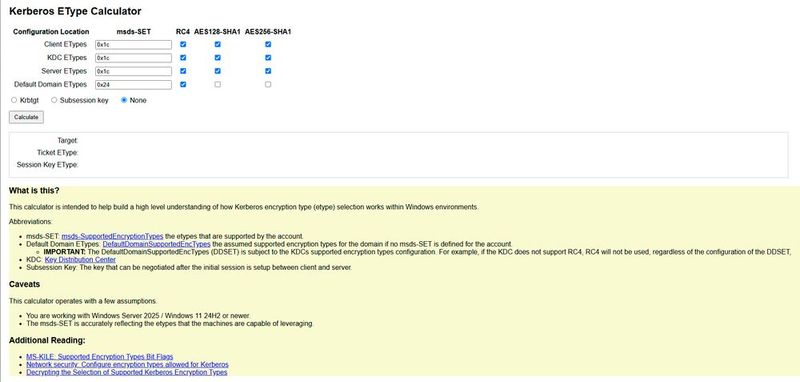Toggle AES256-SHA1 checkbox for Client ETypes

click(x=268, y=44)
